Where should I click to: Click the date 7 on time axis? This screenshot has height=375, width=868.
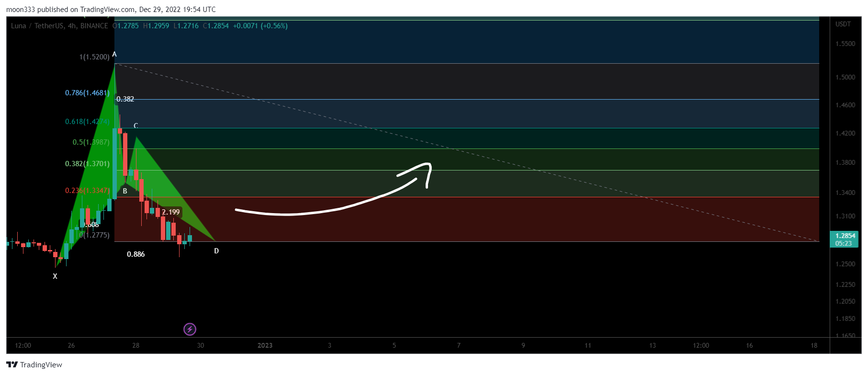coord(459,345)
